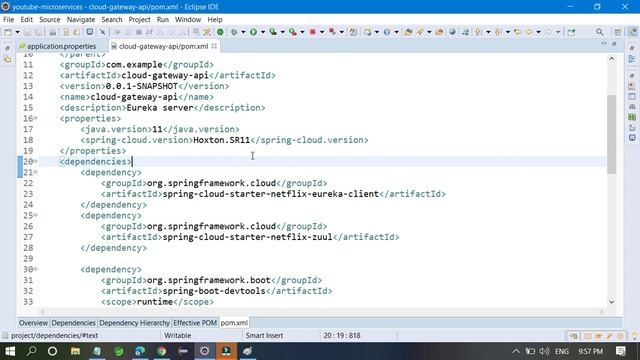Click the Smart Insert status entry
Viewport: 640px width, 360px height.
[x=264, y=336]
